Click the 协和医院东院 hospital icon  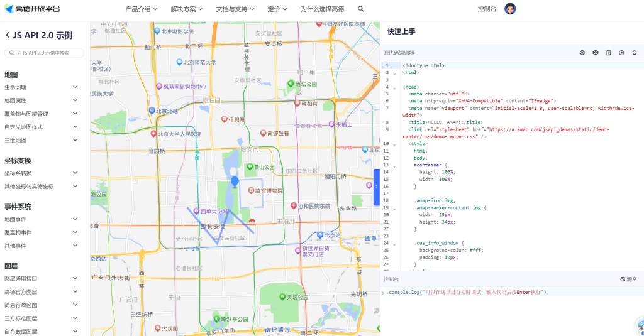pyautogui.click(x=294, y=205)
